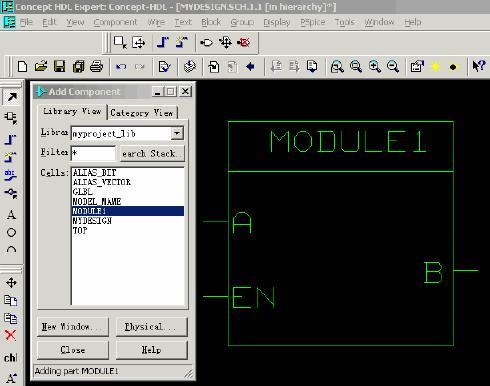490x386 pixels.
Task: Click the Open folder icon
Action: click(41, 66)
